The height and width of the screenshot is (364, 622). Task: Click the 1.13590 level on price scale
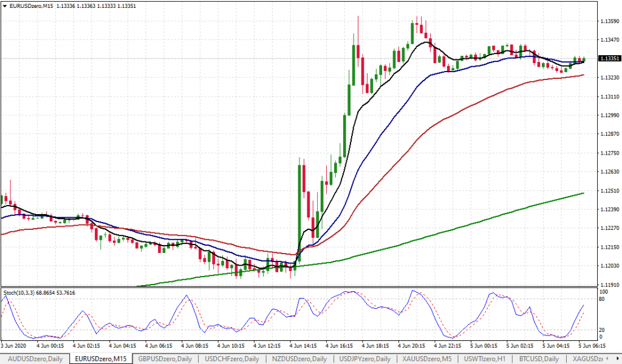point(609,21)
